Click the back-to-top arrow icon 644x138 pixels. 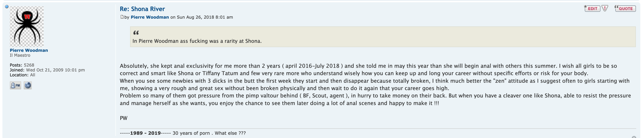(634, 137)
